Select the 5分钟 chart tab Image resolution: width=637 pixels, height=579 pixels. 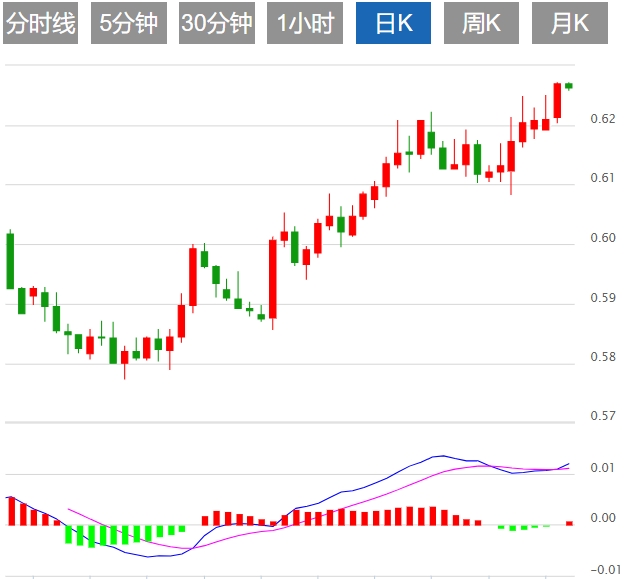pyautogui.click(x=128, y=24)
